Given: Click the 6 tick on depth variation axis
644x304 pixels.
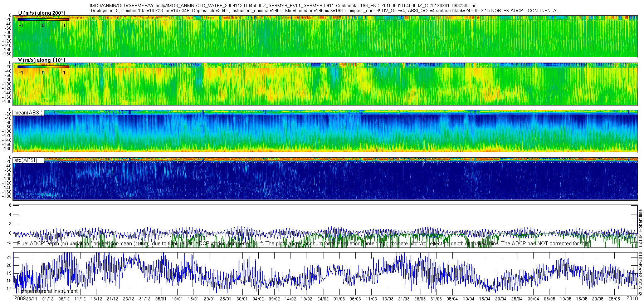Looking at the screenshot, I should [10, 206].
